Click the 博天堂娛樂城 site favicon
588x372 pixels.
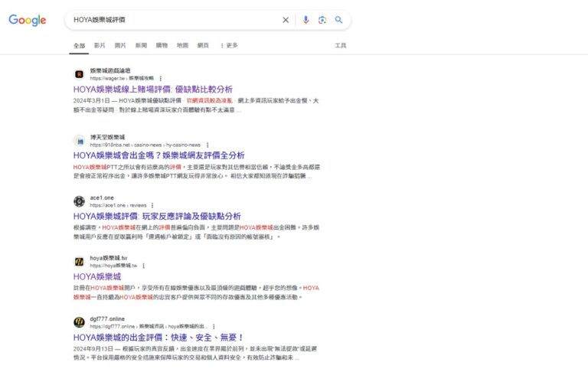click(x=79, y=141)
